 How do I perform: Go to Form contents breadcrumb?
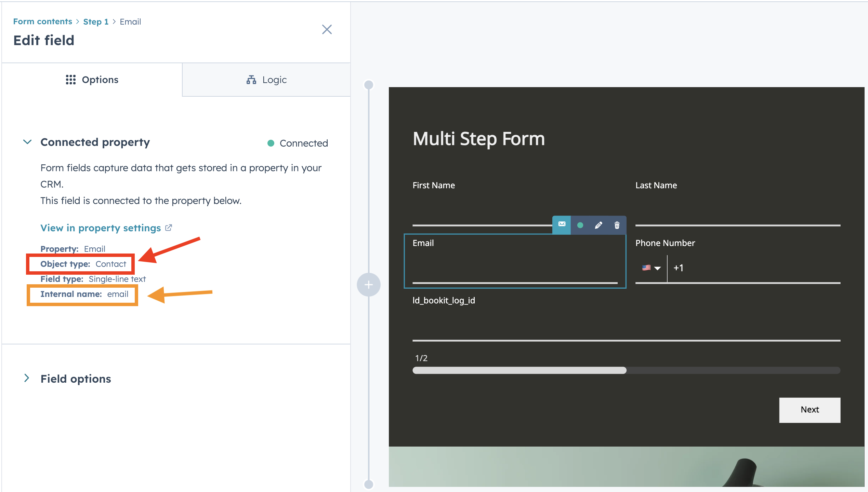pos(43,22)
